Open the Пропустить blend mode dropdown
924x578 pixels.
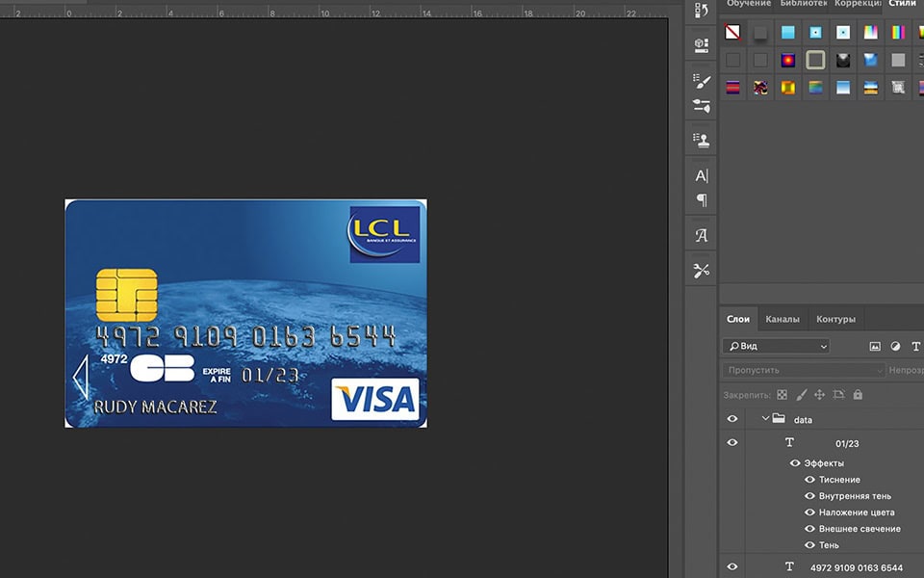[x=804, y=370]
